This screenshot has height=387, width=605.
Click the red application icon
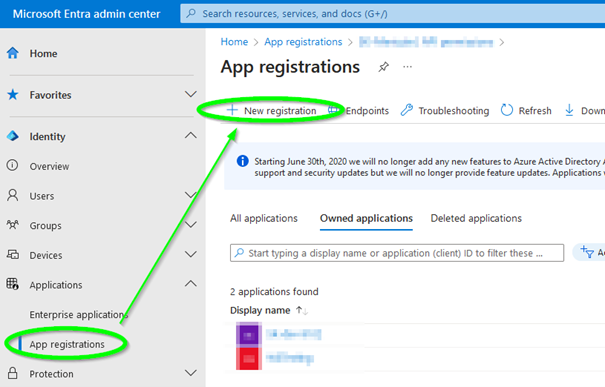click(x=249, y=359)
